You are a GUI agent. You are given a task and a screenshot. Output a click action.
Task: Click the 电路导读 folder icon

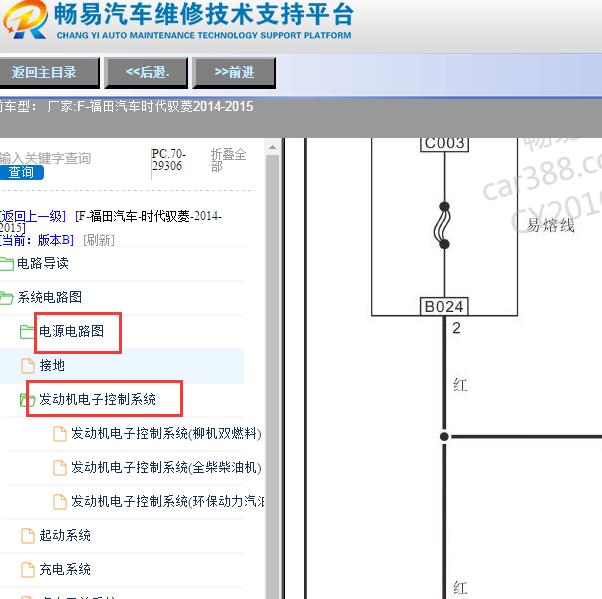7,264
